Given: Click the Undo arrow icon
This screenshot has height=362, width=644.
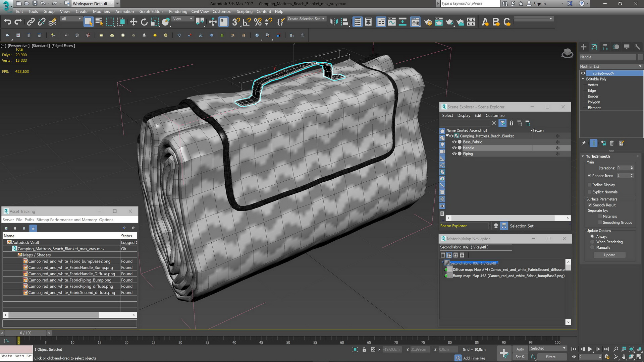Looking at the screenshot, I should (x=7, y=22).
